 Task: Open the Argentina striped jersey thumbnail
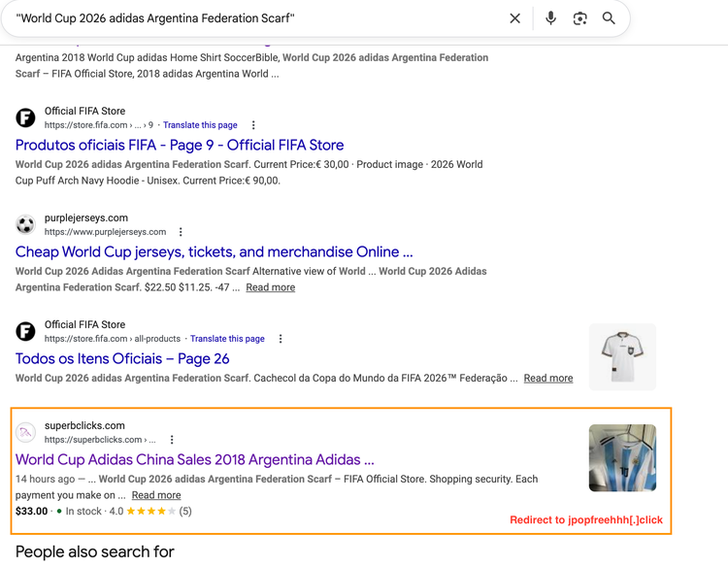(622, 458)
